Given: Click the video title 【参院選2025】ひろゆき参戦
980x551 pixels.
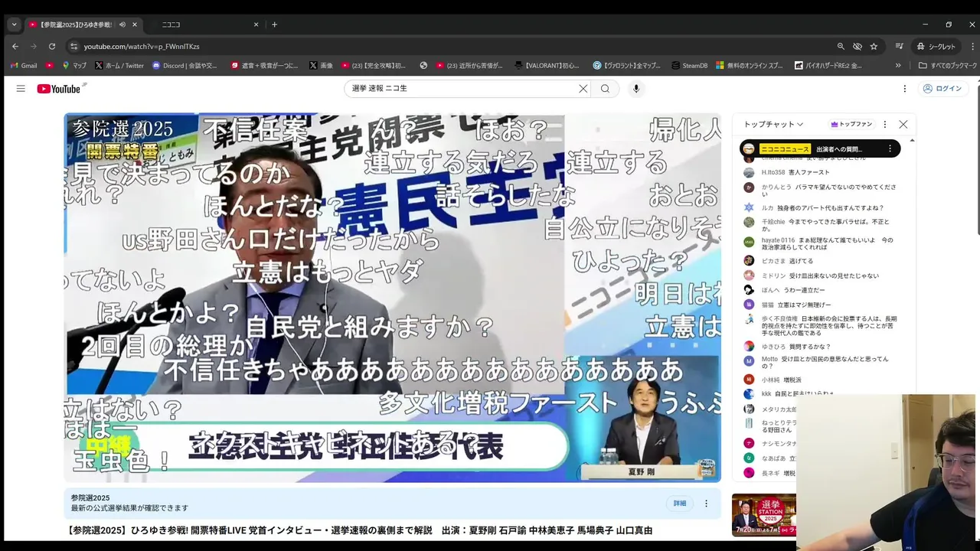Looking at the screenshot, I should (359, 530).
